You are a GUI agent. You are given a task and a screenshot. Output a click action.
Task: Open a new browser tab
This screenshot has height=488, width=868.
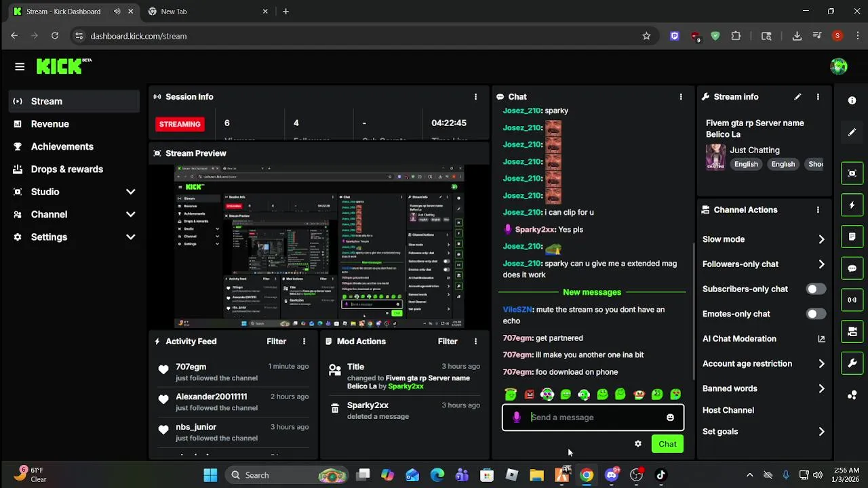point(285,12)
